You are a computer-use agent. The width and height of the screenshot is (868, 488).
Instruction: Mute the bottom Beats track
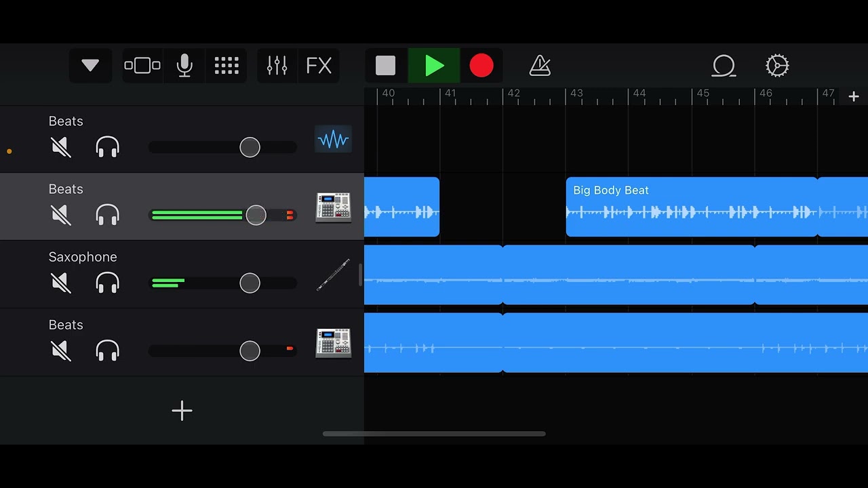tap(61, 350)
